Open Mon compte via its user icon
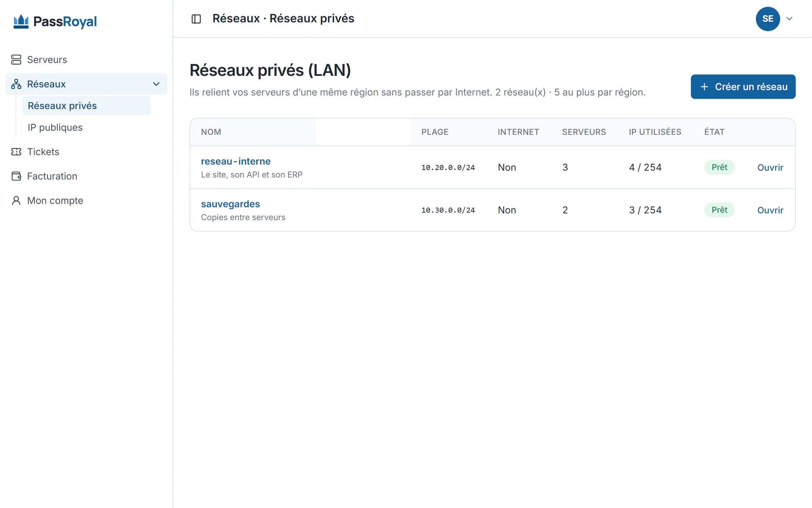 click(16, 200)
